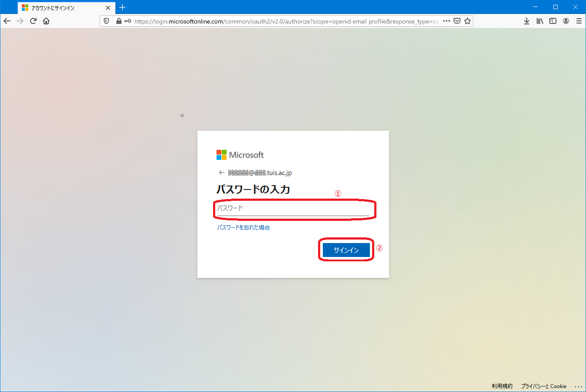Open page actions three-dot menu in address bar
This screenshot has height=392, width=586.
[447, 21]
